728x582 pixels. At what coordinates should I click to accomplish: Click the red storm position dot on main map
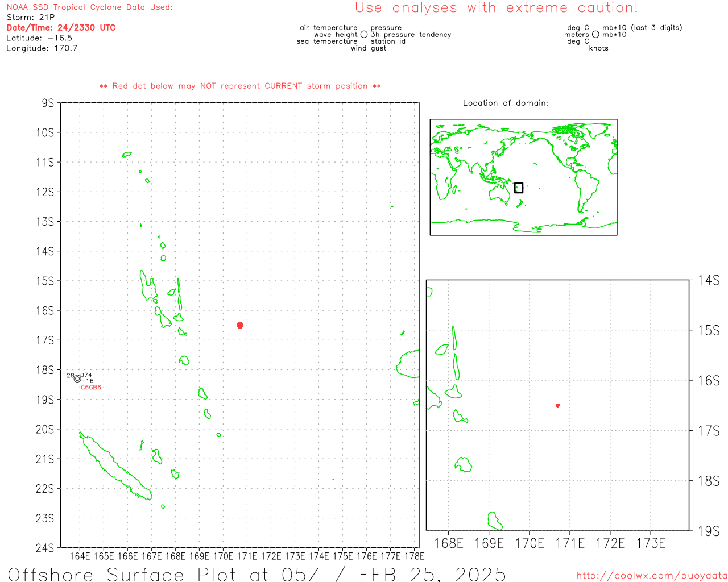[240, 325]
